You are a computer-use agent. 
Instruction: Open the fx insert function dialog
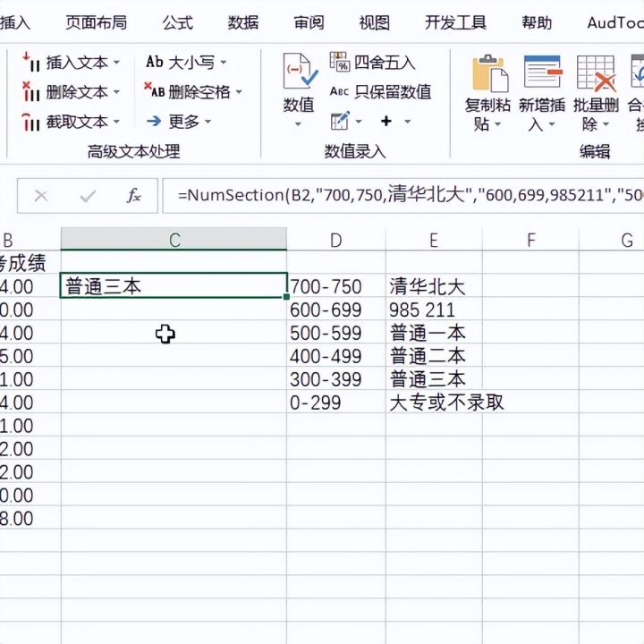pyautogui.click(x=134, y=196)
